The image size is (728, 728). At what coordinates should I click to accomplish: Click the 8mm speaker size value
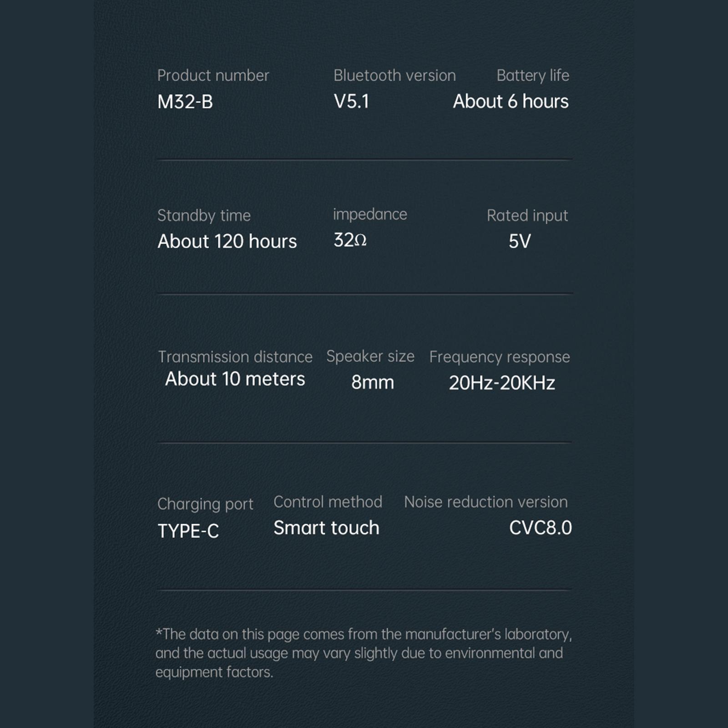pyautogui.click(x=373, y=383)
